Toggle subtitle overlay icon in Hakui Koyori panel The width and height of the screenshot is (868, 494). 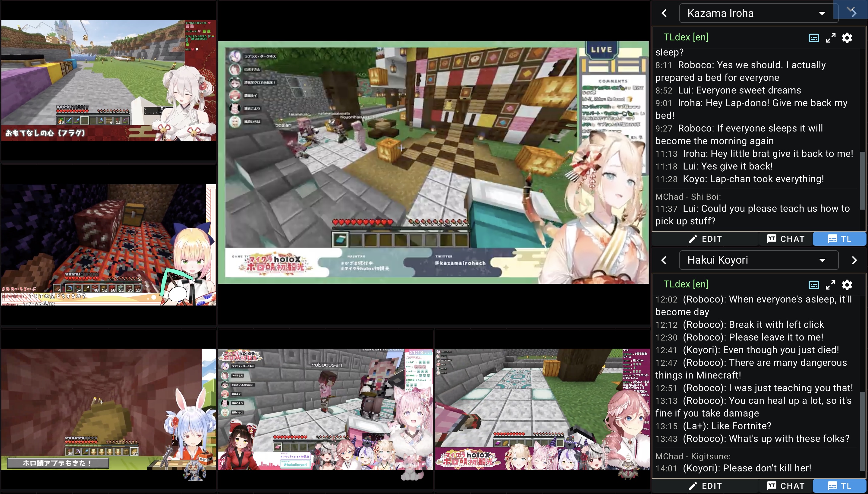814,285
